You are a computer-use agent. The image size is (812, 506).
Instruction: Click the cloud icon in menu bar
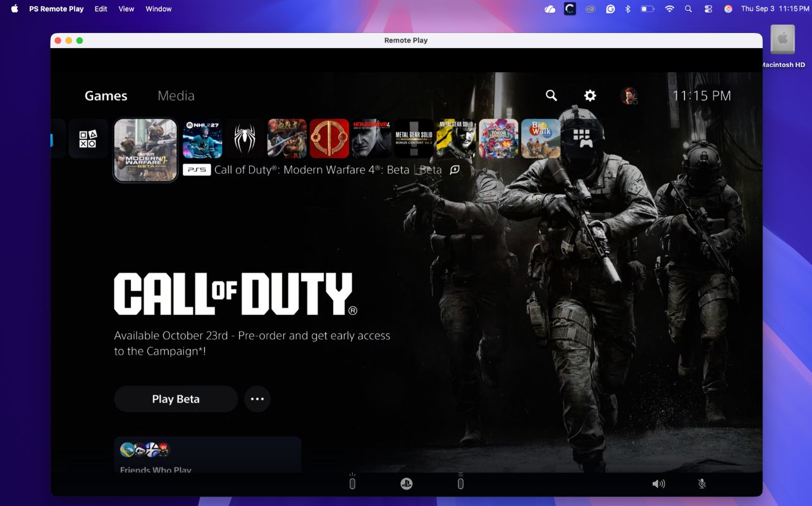550,9
